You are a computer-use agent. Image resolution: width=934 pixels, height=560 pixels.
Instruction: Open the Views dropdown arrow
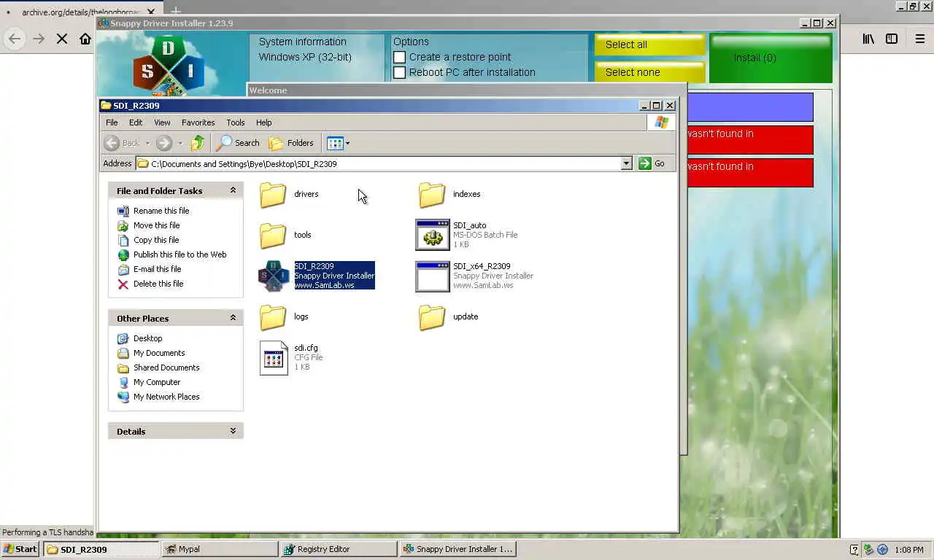(x=348, y=143)
